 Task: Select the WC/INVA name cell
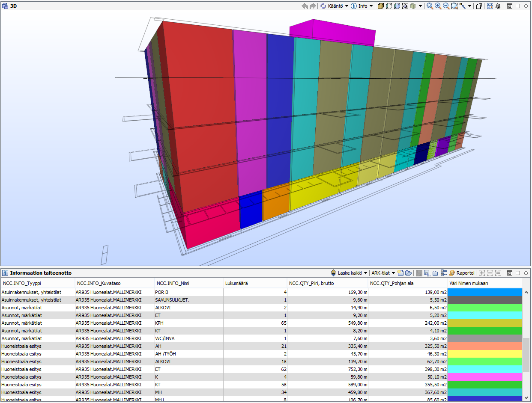coord(189,338)
